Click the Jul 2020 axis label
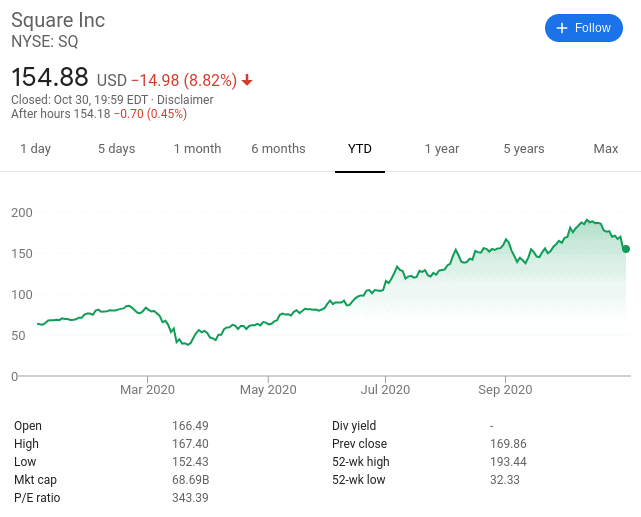The width and height of the screenshot is (641, 517). coord(385,389)
